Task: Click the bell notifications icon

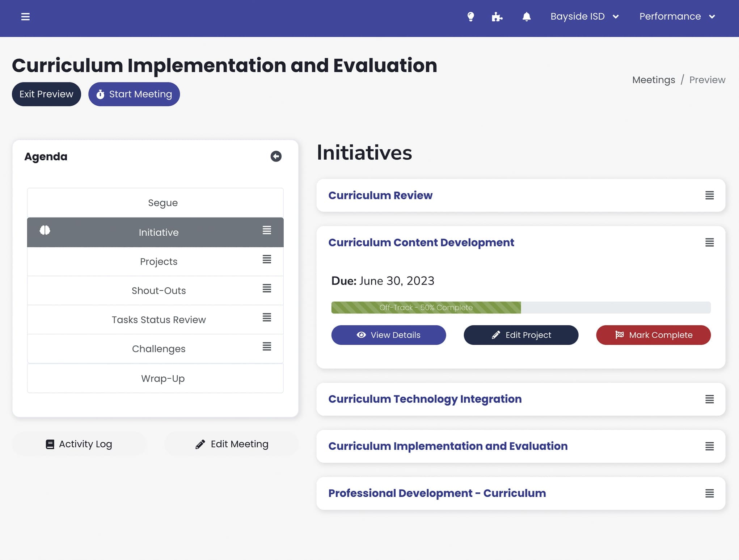Action: 527,17
